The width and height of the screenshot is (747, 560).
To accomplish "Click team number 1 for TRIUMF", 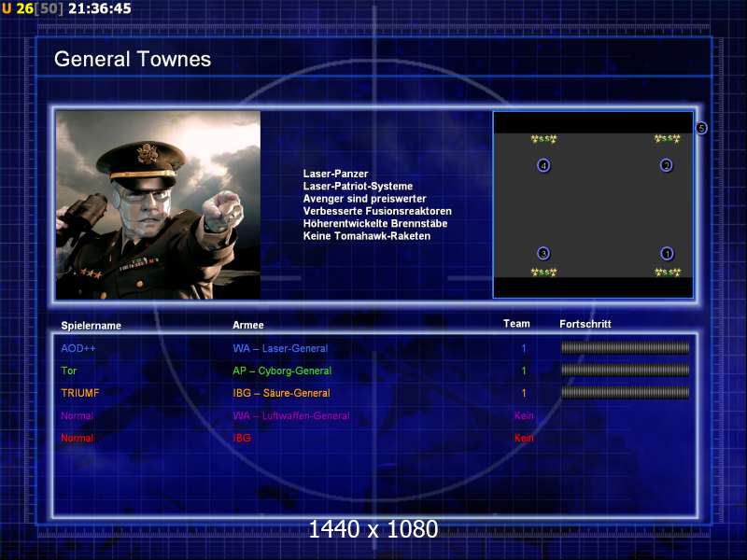I will click(x=524, y=393).
